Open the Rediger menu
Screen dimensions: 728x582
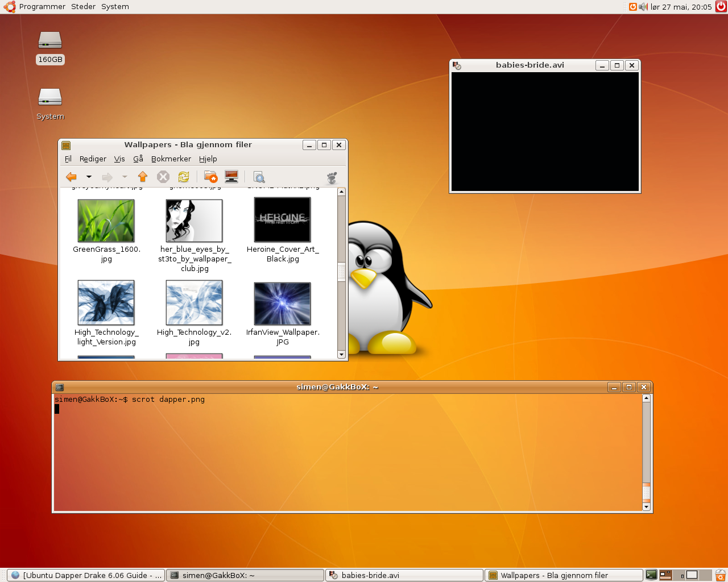tap(93, 159)
